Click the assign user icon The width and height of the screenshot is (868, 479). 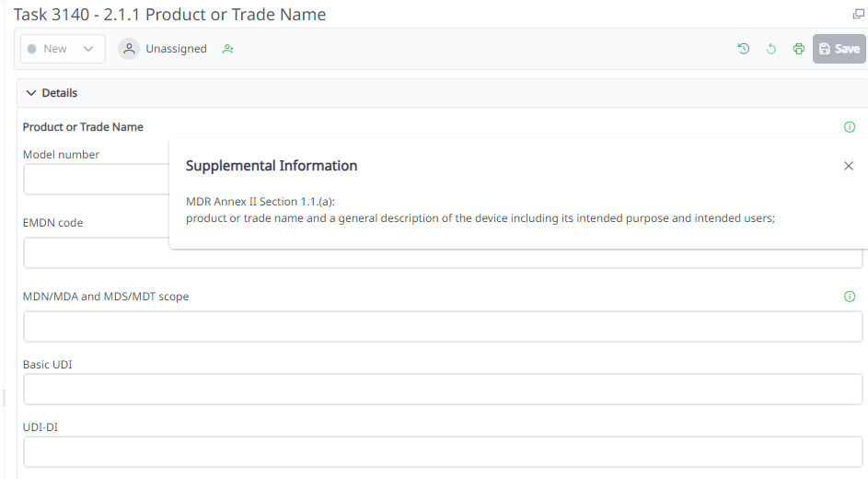[227, 49]
